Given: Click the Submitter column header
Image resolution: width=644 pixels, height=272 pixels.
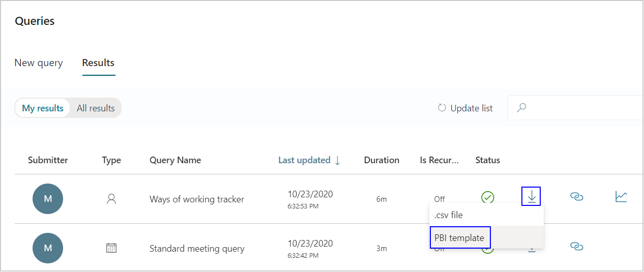Looking at the screenshot, I should [48, 160].
